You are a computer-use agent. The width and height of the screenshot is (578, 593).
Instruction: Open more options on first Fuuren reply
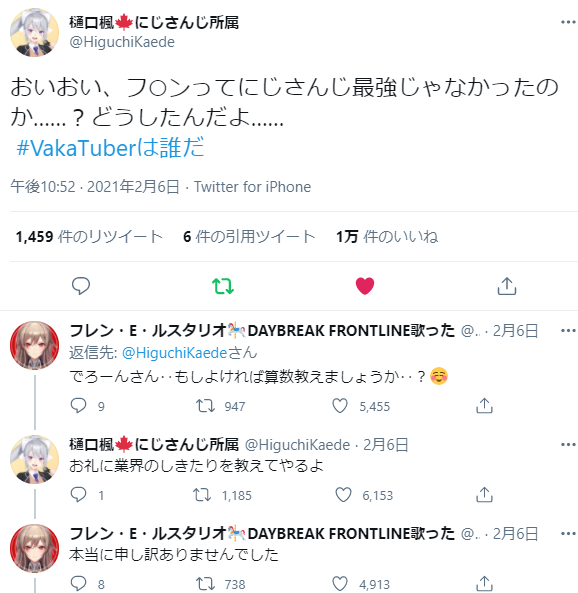(x=568, y=331)
